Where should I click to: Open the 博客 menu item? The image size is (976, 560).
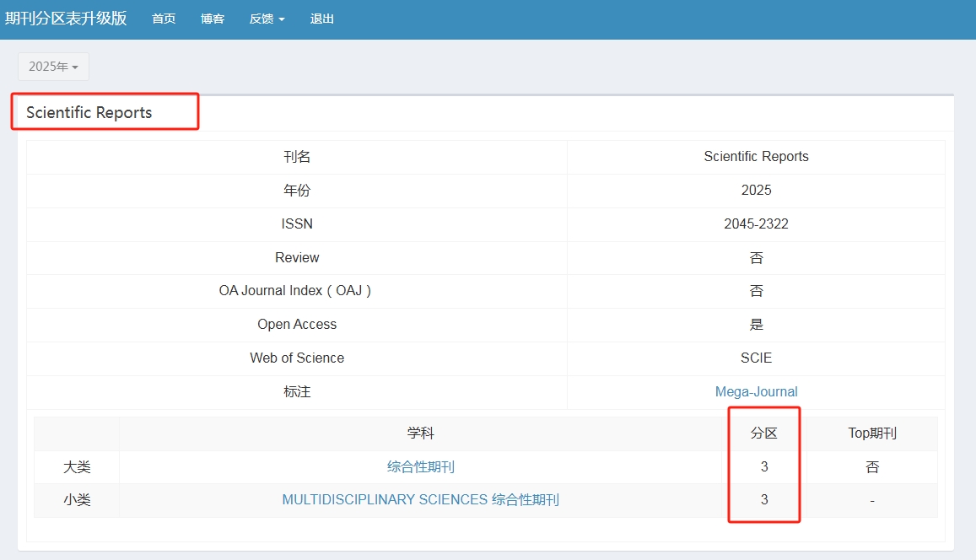213,19
